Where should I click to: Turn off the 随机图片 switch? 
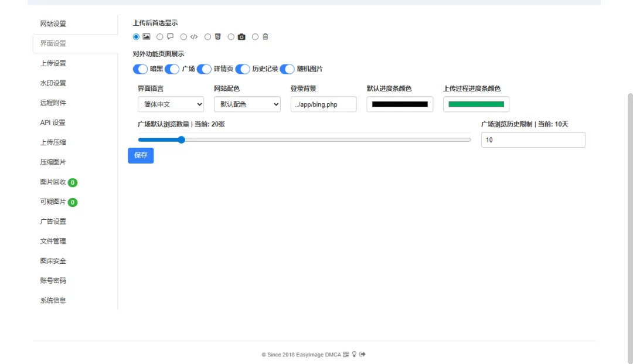pos(287,69)
